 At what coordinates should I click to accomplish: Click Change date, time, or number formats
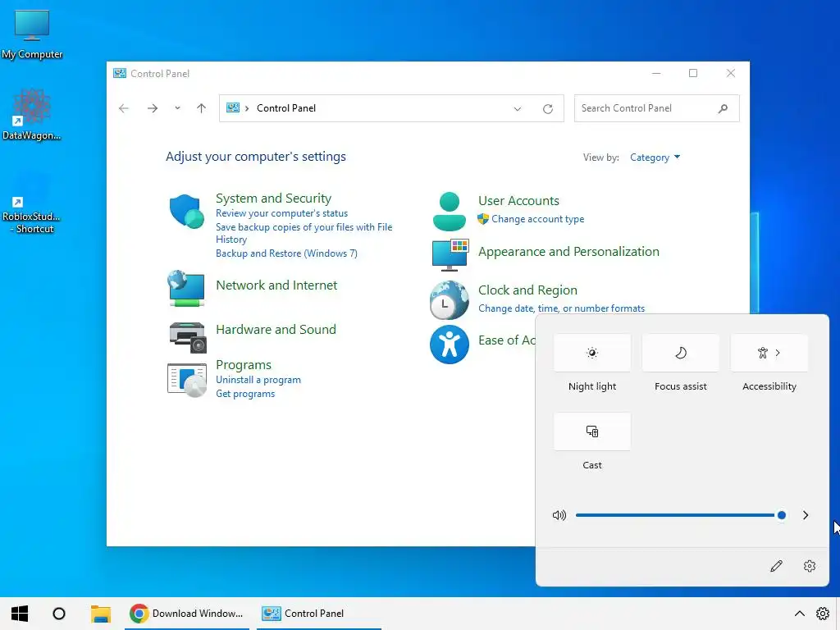(x=561, y=308)
